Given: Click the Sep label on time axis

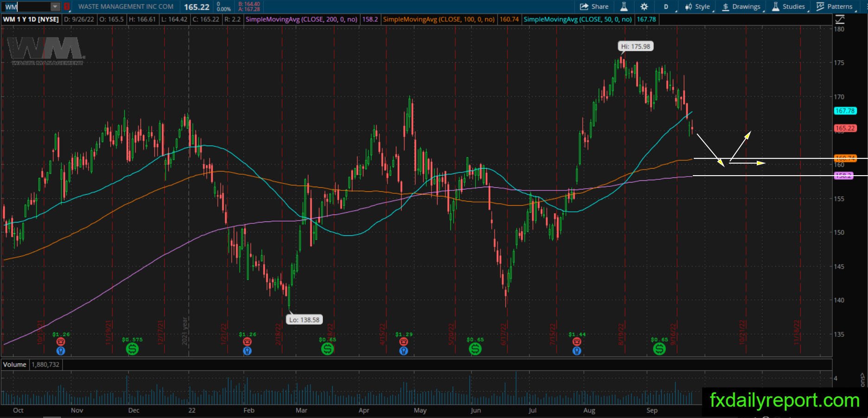Looking at the screenshot, I should [x=652, y=410].
